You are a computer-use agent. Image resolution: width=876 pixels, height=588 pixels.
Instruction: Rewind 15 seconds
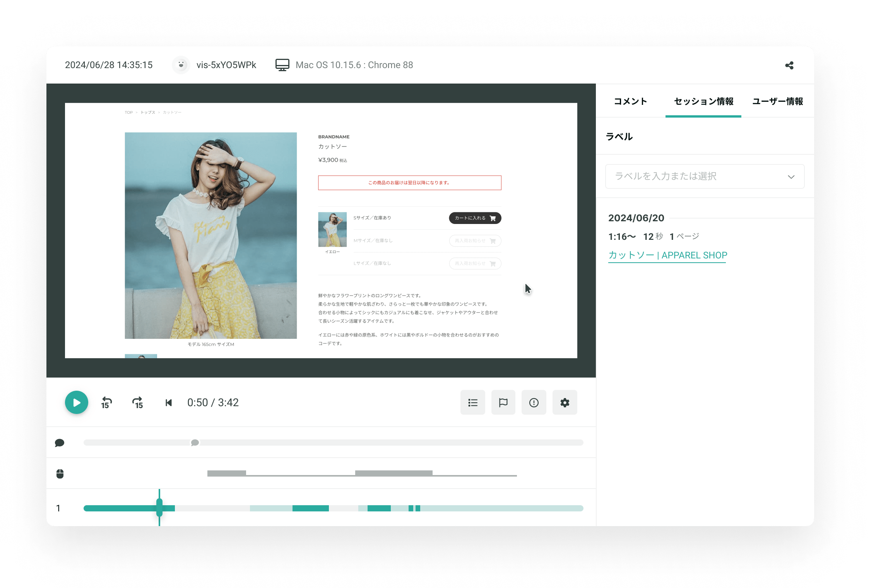click(106, 403)
